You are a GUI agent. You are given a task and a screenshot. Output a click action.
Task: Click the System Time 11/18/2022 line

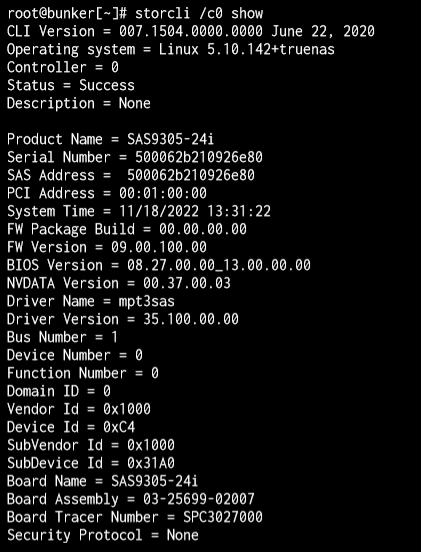click(139, 211)
